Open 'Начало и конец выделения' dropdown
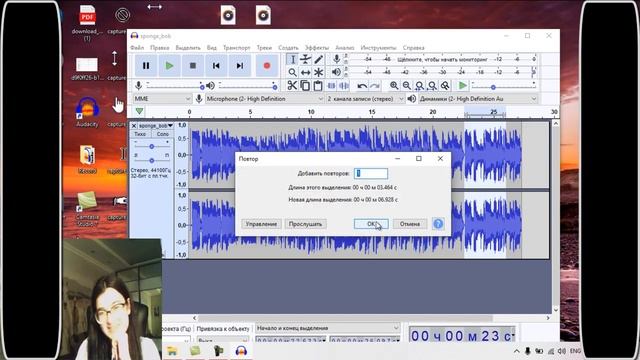This screenshot has height=360, width=640. click(x=328, y=328)
